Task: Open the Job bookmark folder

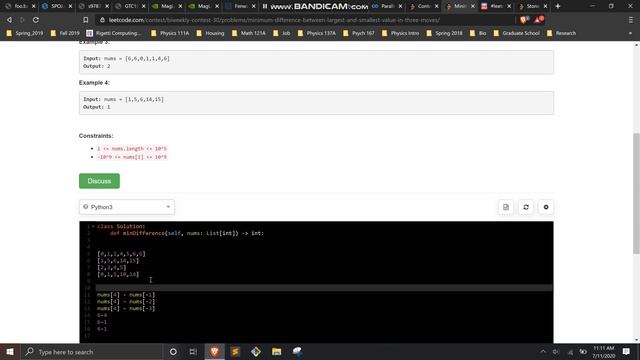Action: [x=282, y=33]
